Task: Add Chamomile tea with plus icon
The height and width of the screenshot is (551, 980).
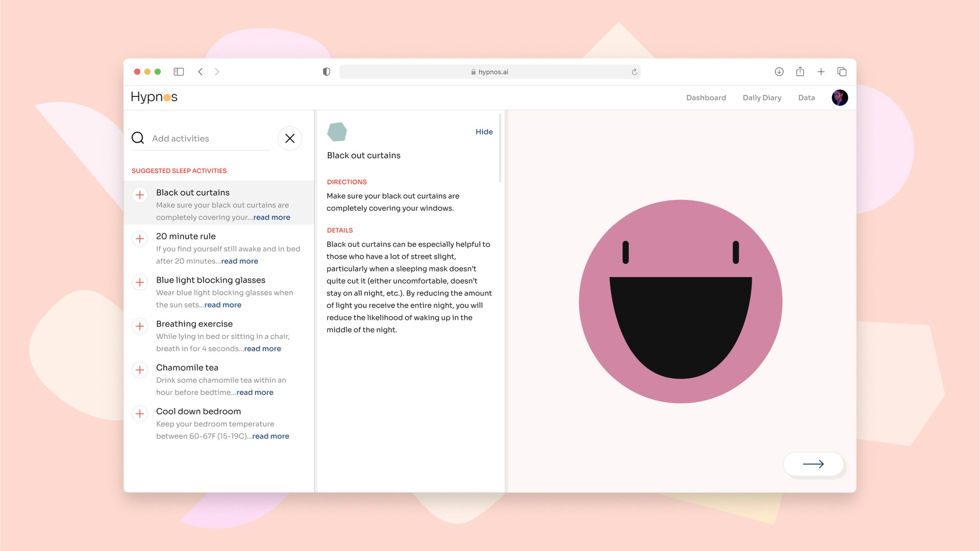Action: (140, 370)
